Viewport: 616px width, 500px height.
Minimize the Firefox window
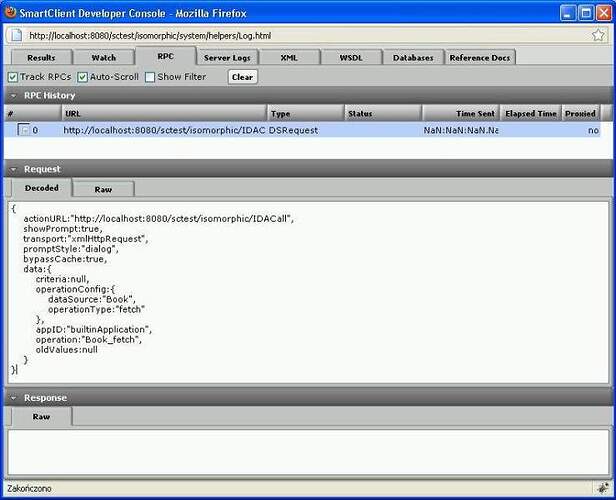click(568, 13)
